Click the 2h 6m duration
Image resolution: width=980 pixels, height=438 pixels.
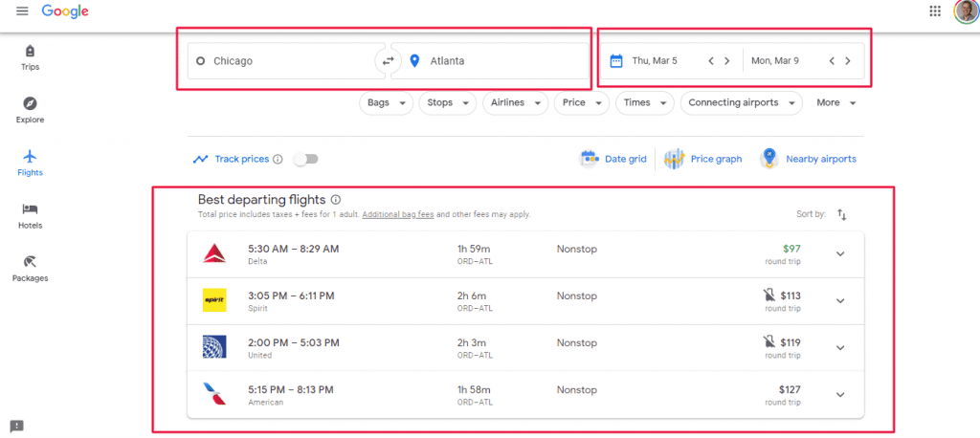coord(472,296)
